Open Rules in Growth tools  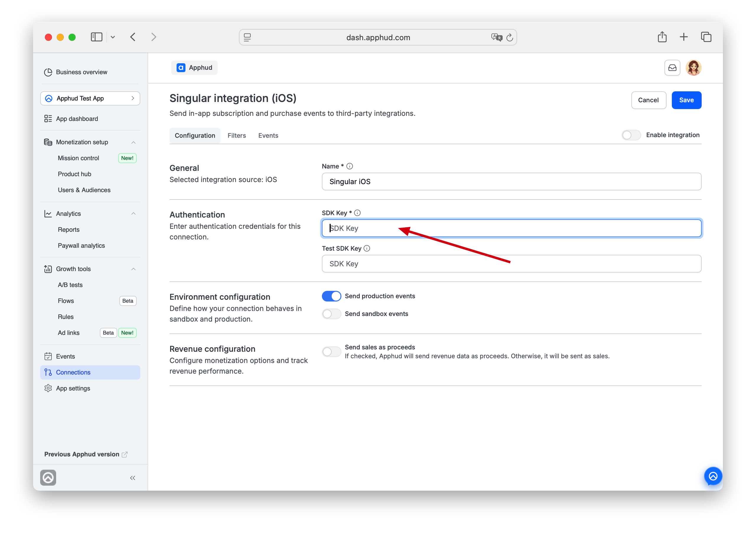(x=66, y=317)
